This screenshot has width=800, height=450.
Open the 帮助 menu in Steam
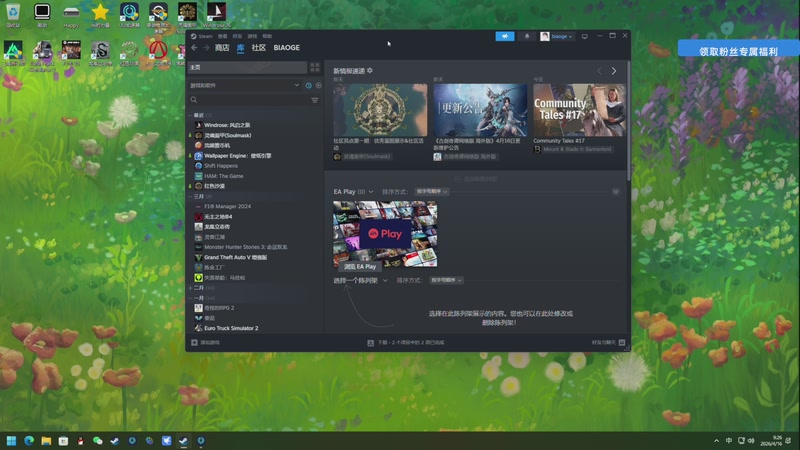coord(267,36)
